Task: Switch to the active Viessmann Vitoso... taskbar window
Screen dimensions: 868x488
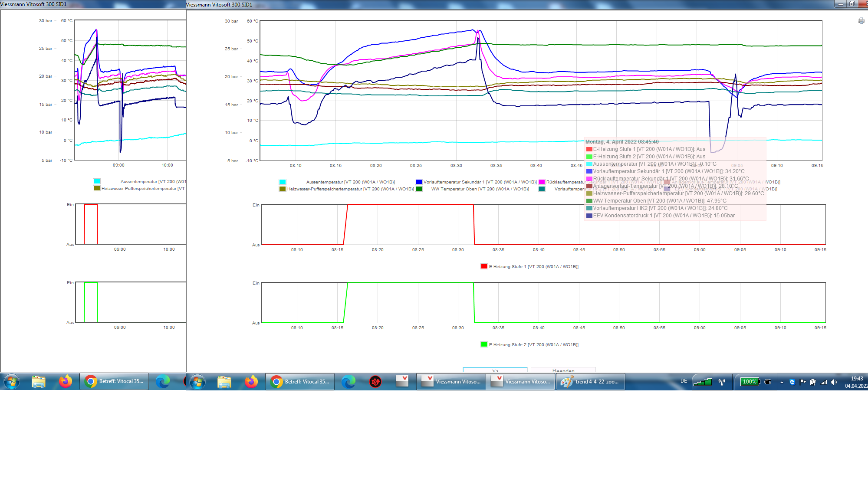Action: pyautogui.click(x=520, y=382)
